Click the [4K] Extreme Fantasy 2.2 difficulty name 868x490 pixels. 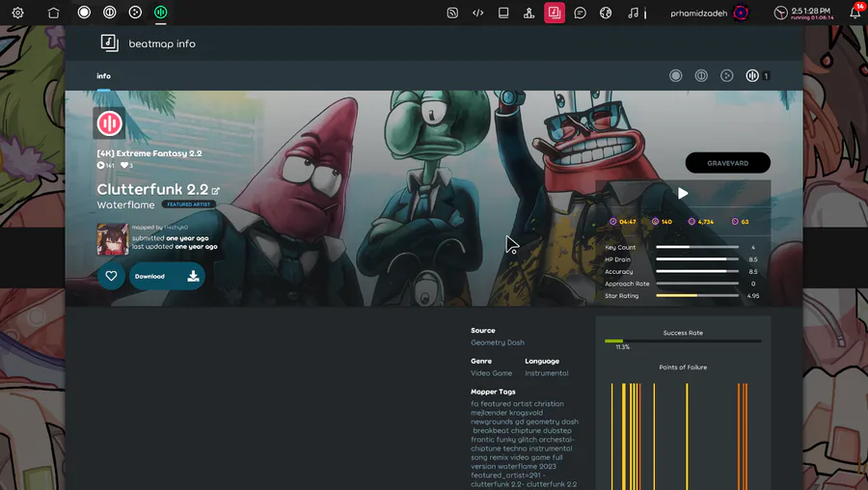pos(149,153)
